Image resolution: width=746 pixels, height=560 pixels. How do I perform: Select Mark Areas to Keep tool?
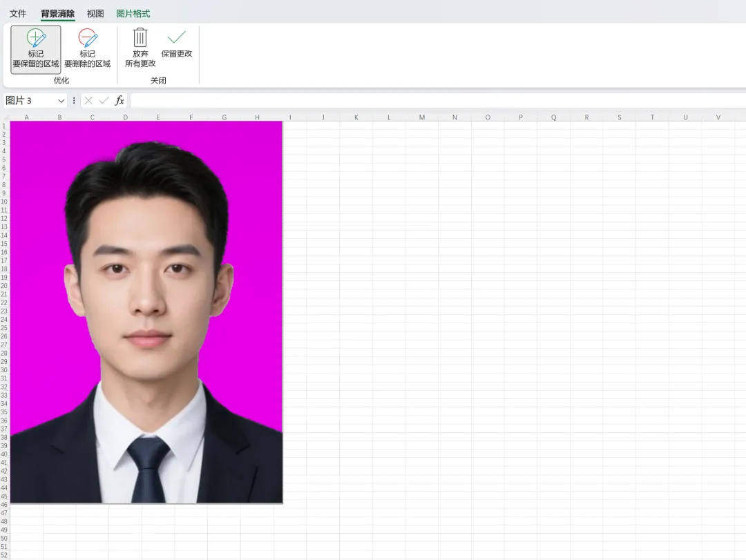pyautogui.click(x=36, y=49)
